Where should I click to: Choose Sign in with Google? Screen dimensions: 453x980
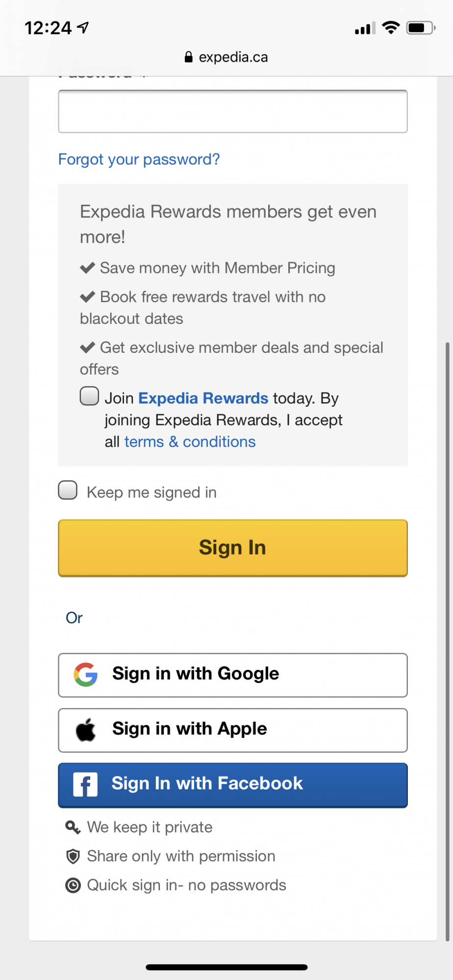233,675
